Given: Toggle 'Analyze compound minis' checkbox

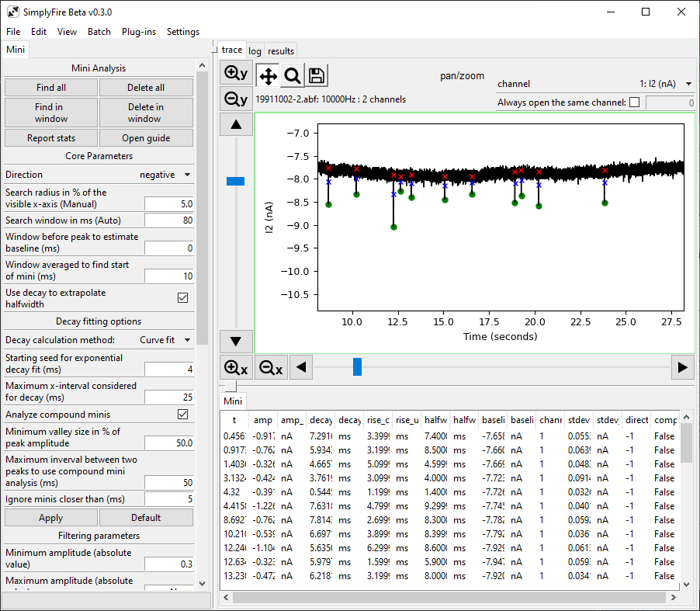Looking at the screenshot, I should click(x=182, y=414).
